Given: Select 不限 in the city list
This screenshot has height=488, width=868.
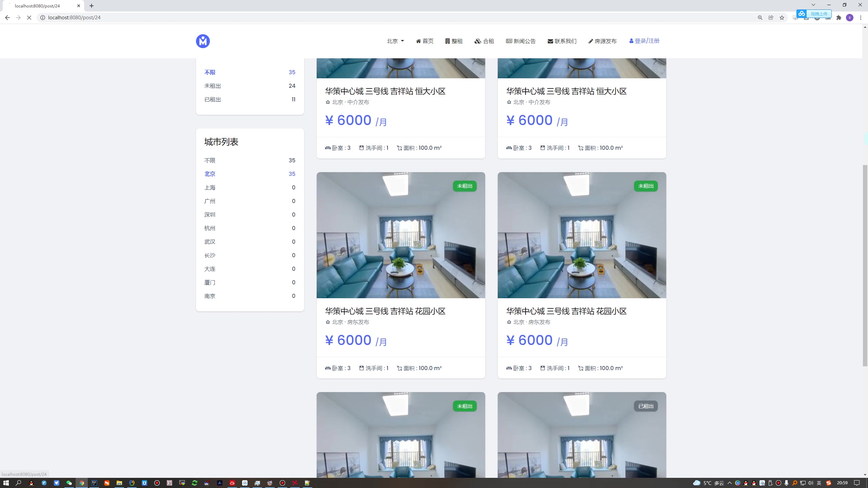Looking at the screenshot, I should pyautogui.click(x=250, y=160).
